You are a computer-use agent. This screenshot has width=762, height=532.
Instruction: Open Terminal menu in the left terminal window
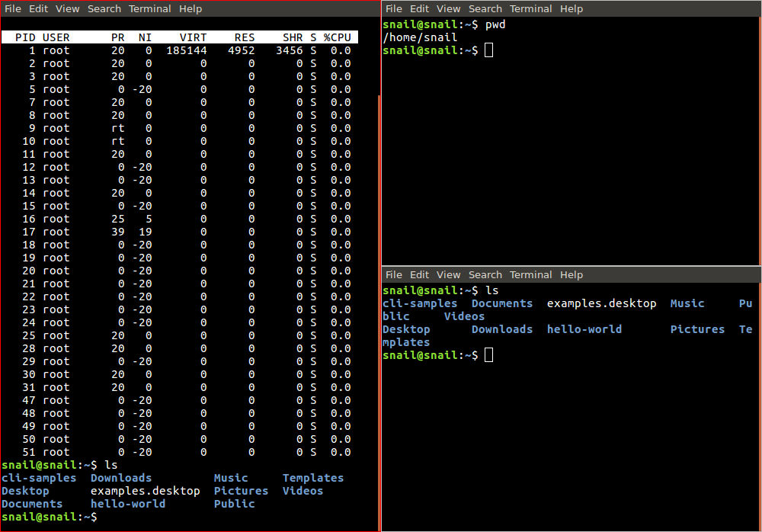150,9
